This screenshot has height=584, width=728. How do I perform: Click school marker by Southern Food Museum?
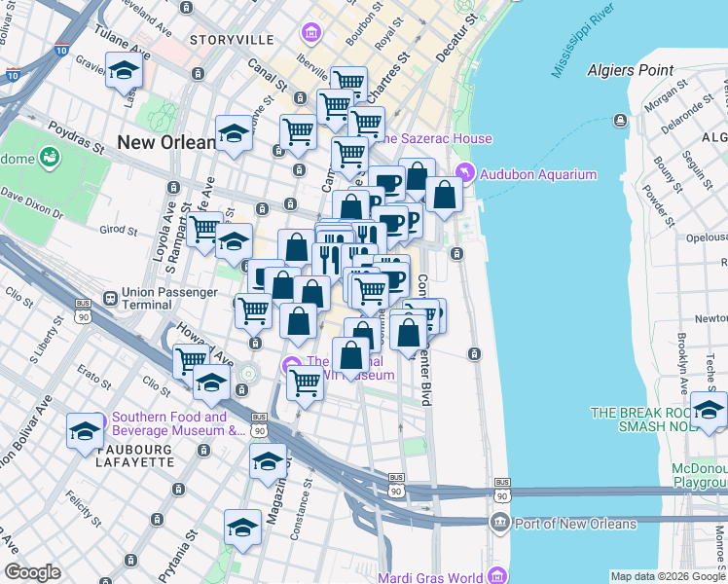coord(85,432)
